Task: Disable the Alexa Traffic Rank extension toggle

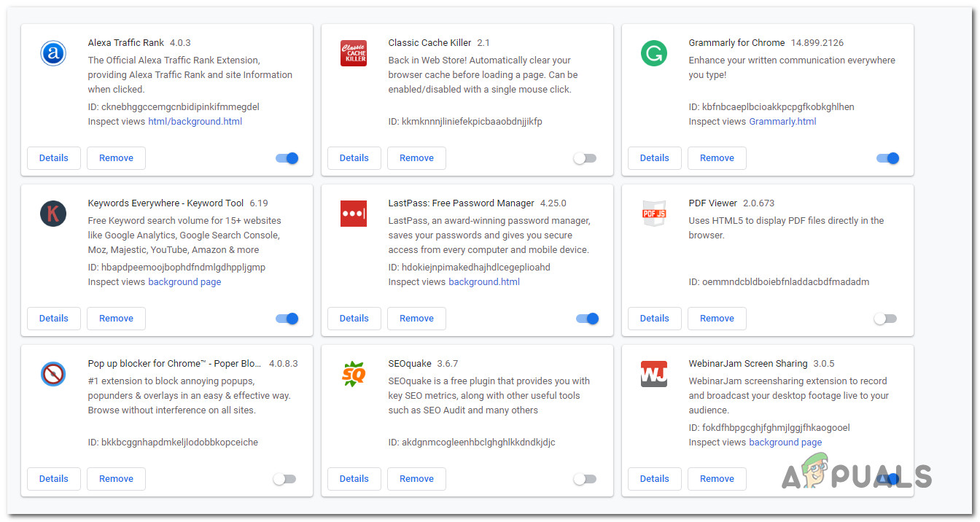Action: [287, 158]
